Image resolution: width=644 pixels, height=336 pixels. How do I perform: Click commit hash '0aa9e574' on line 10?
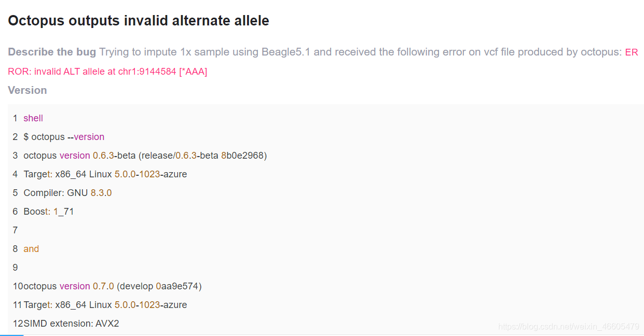tap(177, 286)
